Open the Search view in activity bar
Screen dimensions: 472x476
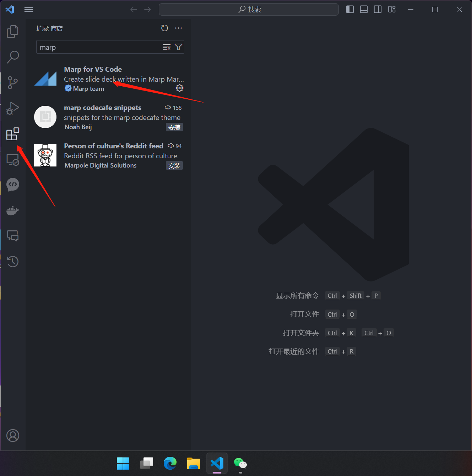pos(13,57)
